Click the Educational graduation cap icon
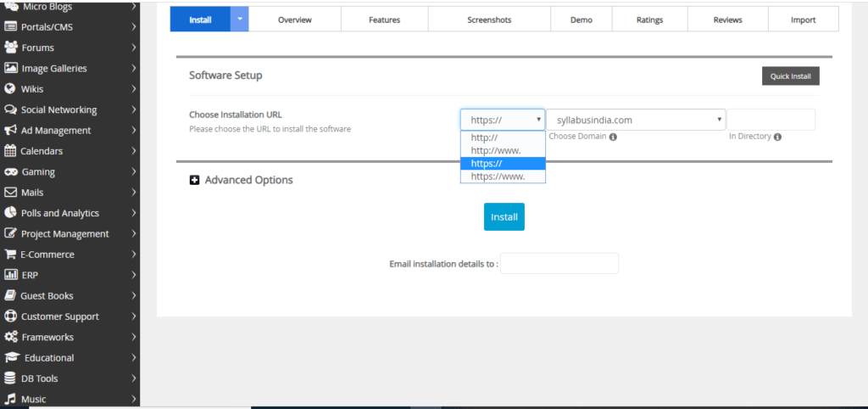 coord(12,358)
